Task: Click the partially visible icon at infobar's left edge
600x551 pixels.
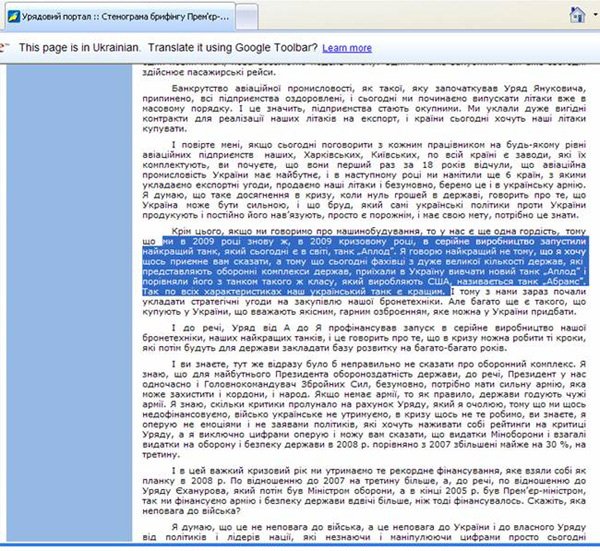Action: point(4,47)
